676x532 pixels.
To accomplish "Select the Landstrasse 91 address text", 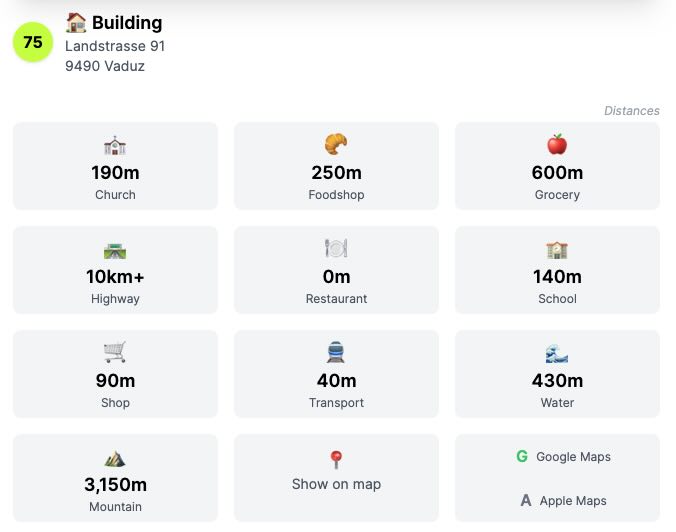I will [115, 46].
